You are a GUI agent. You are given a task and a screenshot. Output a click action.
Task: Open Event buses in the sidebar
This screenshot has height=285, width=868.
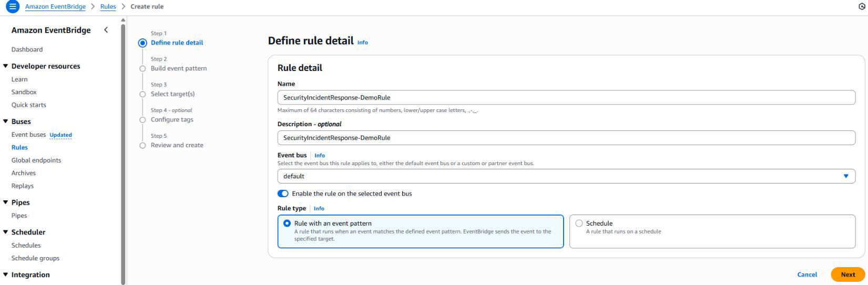point(29,135)
